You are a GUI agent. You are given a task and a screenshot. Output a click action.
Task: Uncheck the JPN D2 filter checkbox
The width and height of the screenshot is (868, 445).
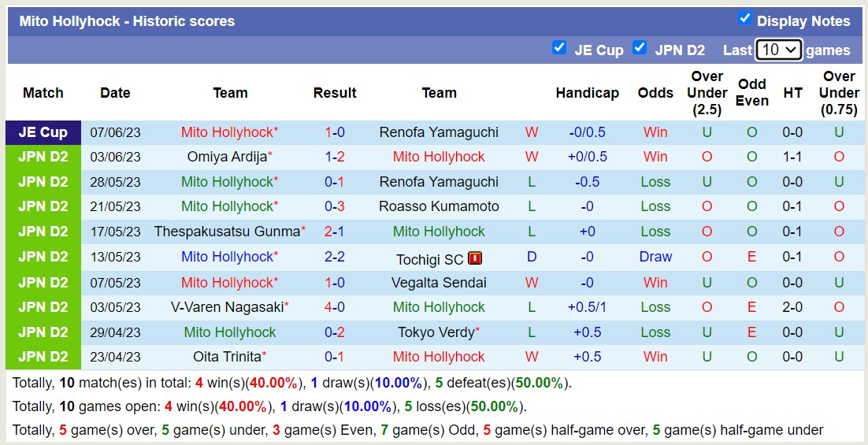coord(640,47)
